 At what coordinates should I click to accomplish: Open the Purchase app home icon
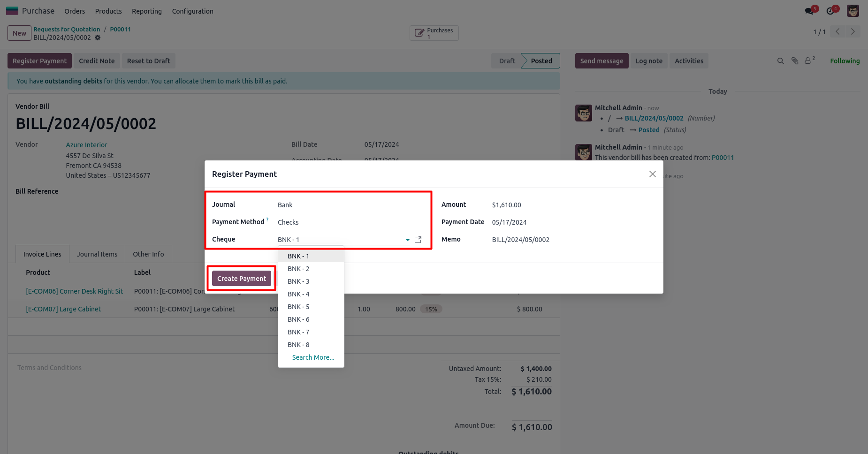point(12,11)
